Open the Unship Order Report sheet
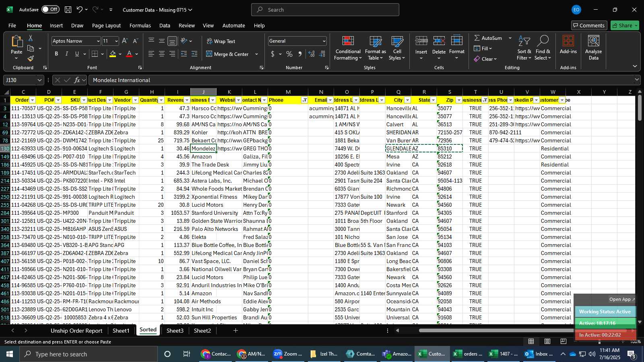Screen dimensions: 644x362 [x=76, y=331]
